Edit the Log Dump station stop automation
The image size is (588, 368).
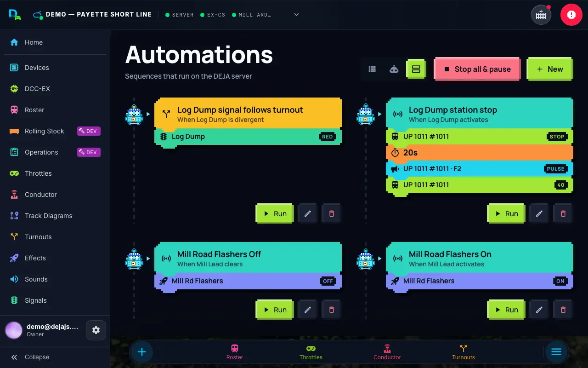(539, 213)
